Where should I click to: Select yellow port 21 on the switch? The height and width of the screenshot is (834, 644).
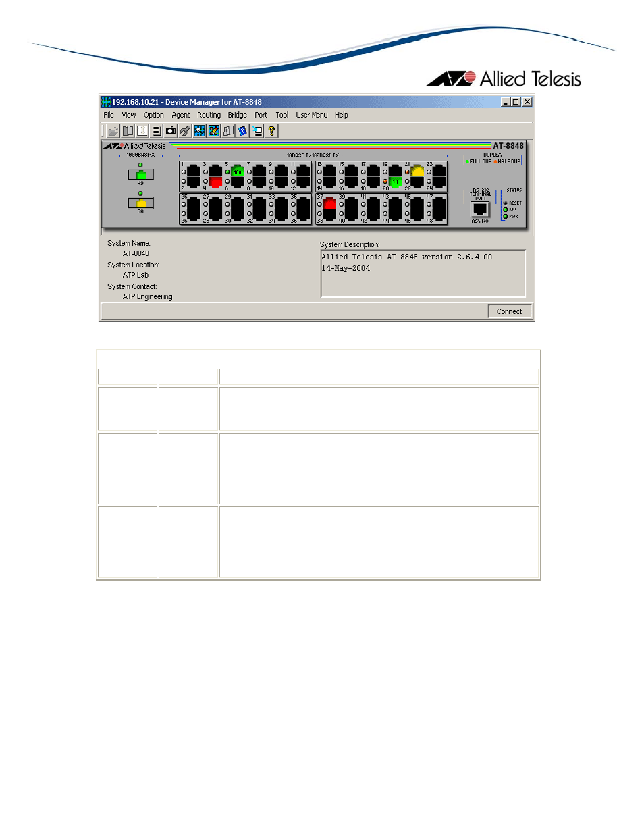[x=418, y=170]
